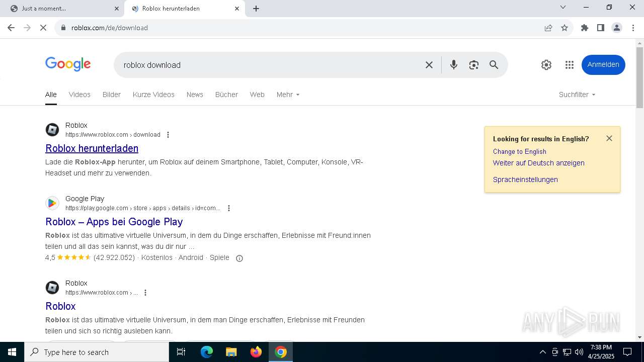Open 'Roblox herunterladen' result link

click(x=92, y=148)
